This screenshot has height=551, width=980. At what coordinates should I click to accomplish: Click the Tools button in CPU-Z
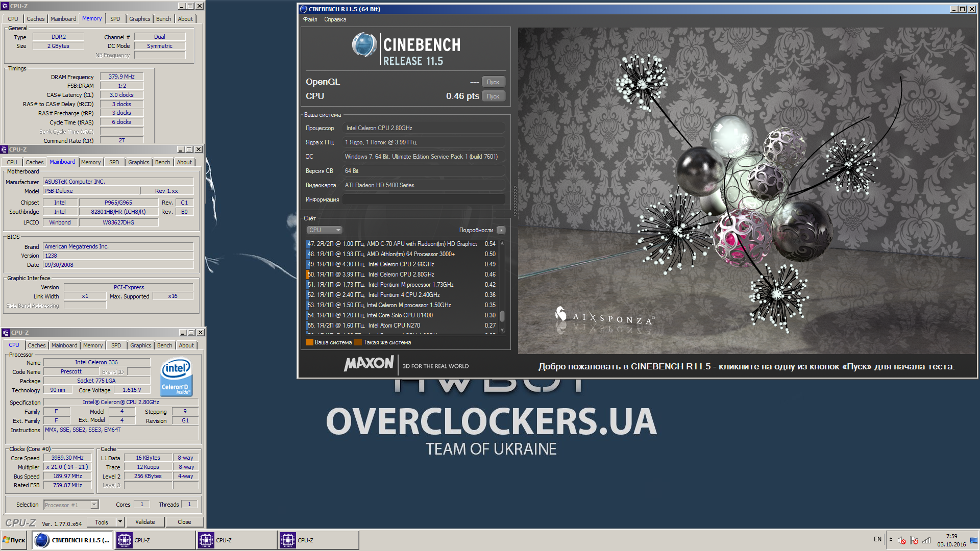pos(102,522)
